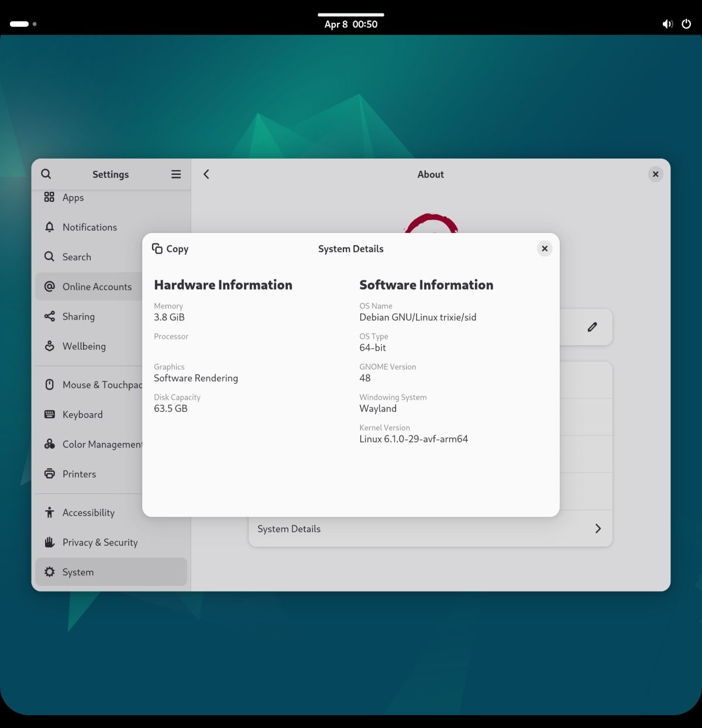Open Accessibility settings
Viewport: 702px width, 728px height.
click(x=88, y=513)
